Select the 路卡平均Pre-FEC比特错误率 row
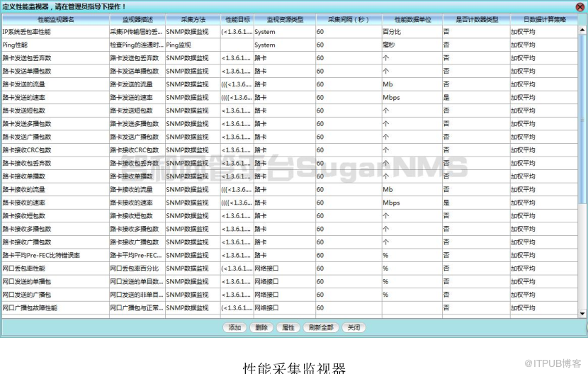This screenshot has width=588, height=374. pos(290,256)
